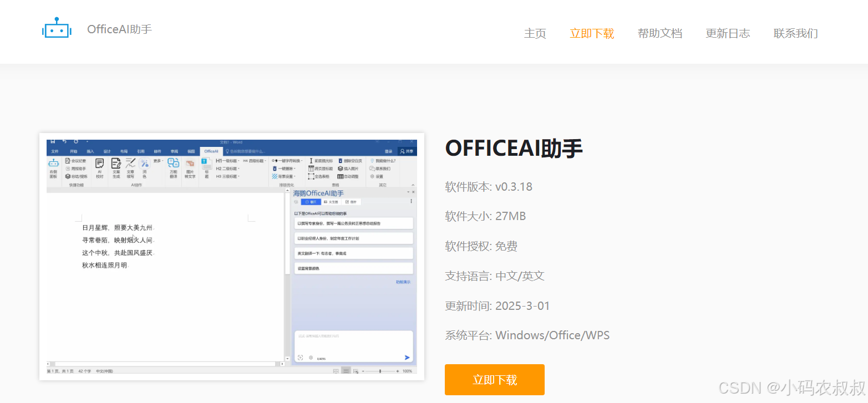Click the text 软件版本: v0.3.18
868x403 pixels.
(x=489, y=187)
